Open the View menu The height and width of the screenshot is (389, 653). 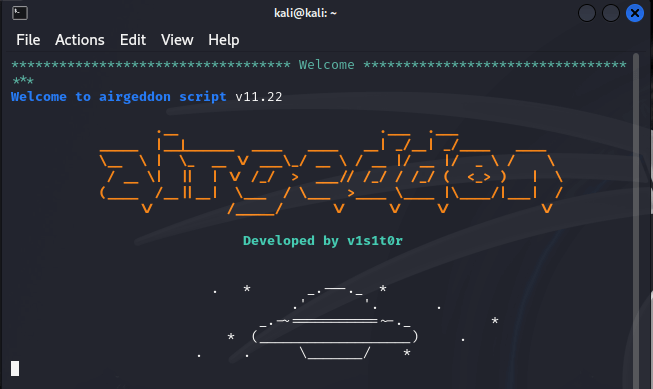pos(177,40)
